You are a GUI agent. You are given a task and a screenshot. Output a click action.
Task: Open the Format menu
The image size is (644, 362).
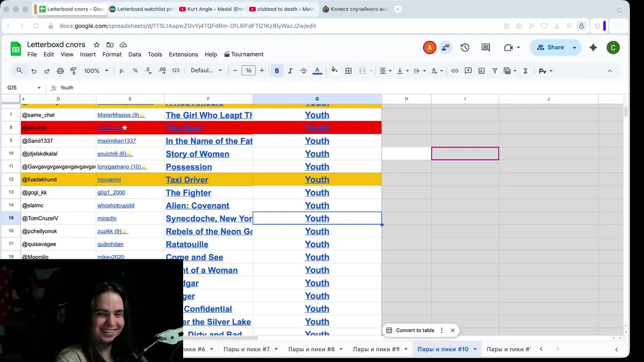click(112, 54)
